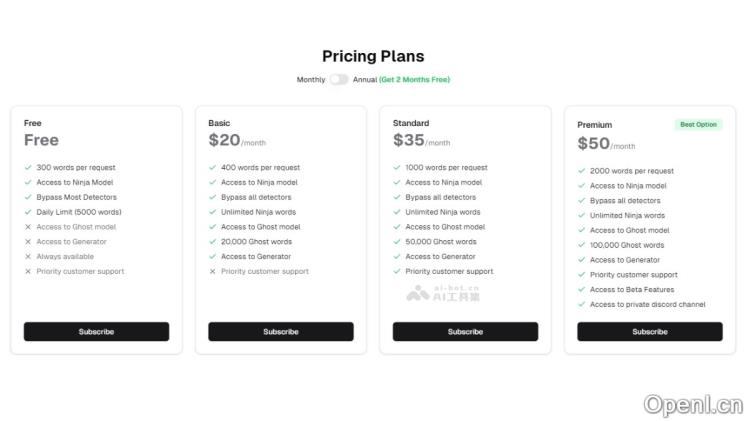Screen dimensions: 750x421
Task: Click the Pricing Plans heading
Action: click(x=373, y=57)
